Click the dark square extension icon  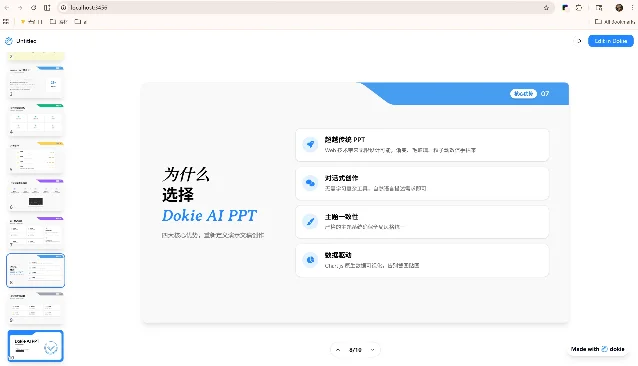pos(565,8)
